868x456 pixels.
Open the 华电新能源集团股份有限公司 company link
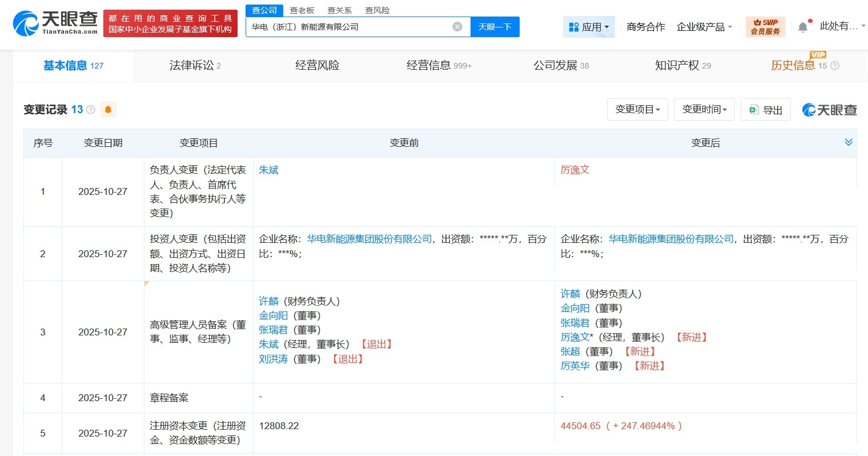tap(368, 238)
